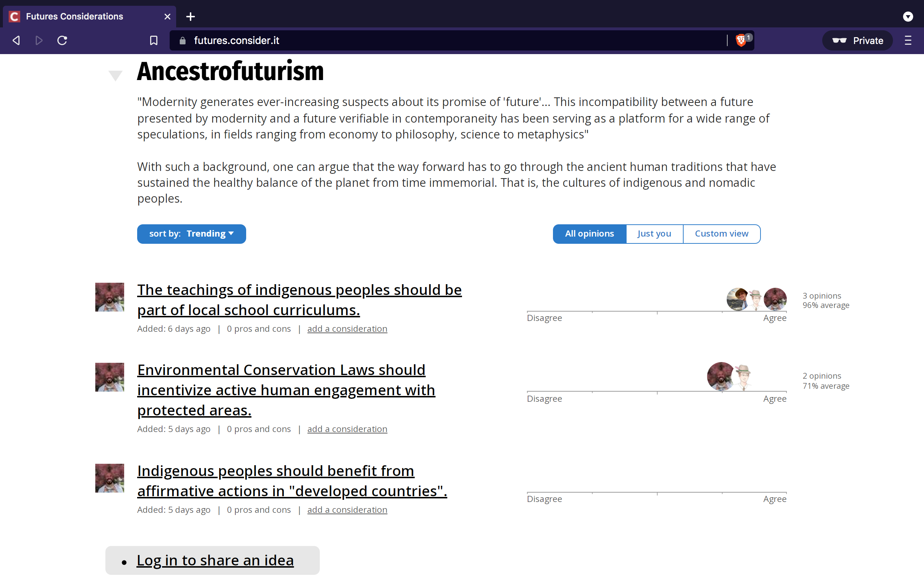Screen dimensions: 924x577
Task: Reload the current page
Action: click(x=62, y=40)
